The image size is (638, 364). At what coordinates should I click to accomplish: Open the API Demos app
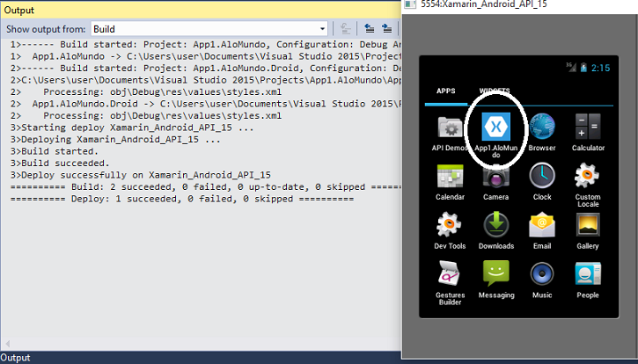click(449, 132)
